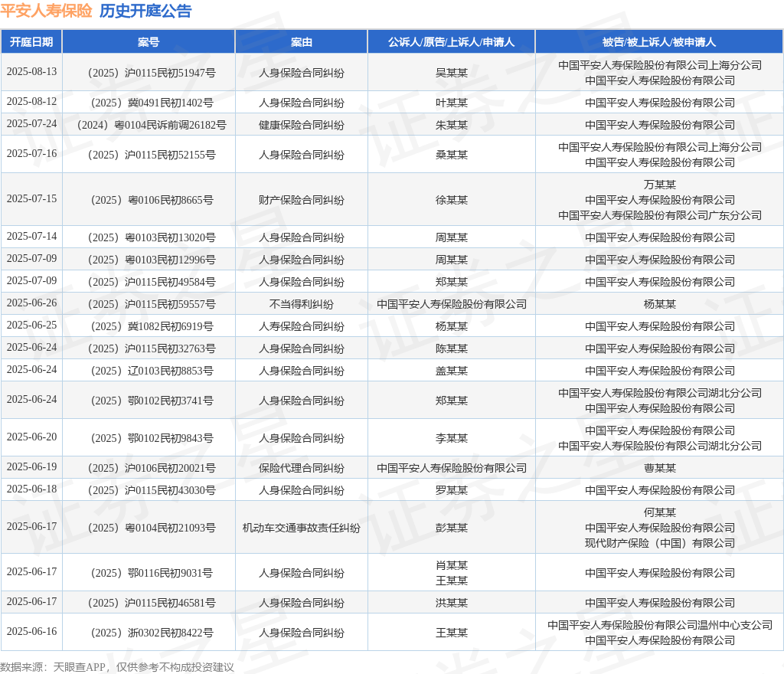This screenshot has height=674, width=784.
Task: Click the 公诉人/原告/上诉人/申请人 header
Action: [452, 42]
